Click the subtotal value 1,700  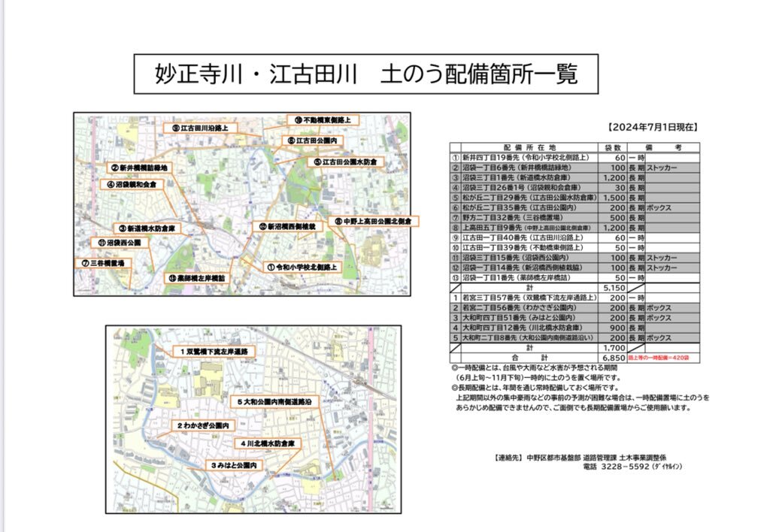click(x=614, y=348)
